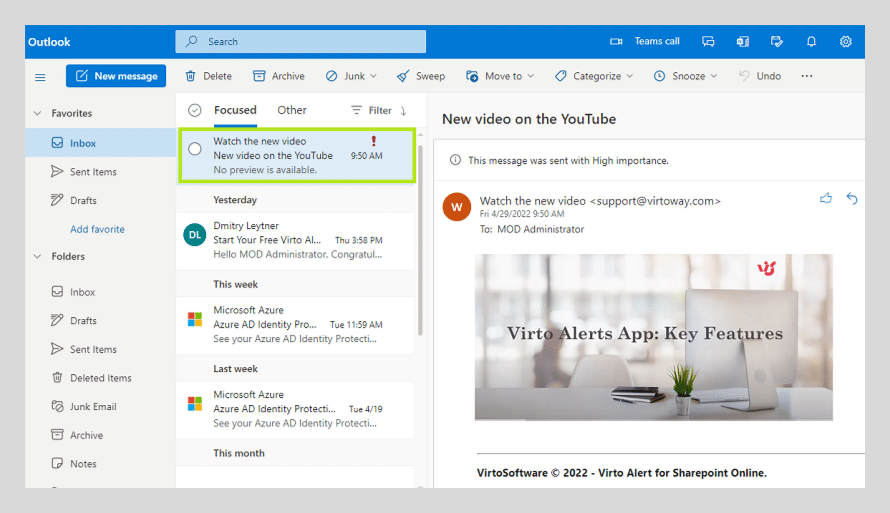This screenshot has width=890, height=513.
Task: Expand the Snooze dropdown arrow
Action: [x=714, y=76]
